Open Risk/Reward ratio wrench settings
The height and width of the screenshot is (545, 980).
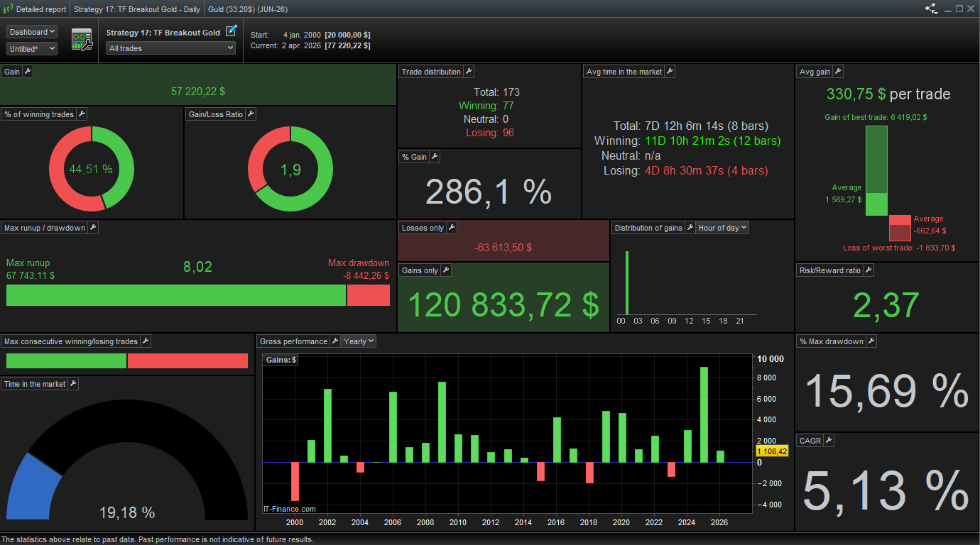point(868,270)
